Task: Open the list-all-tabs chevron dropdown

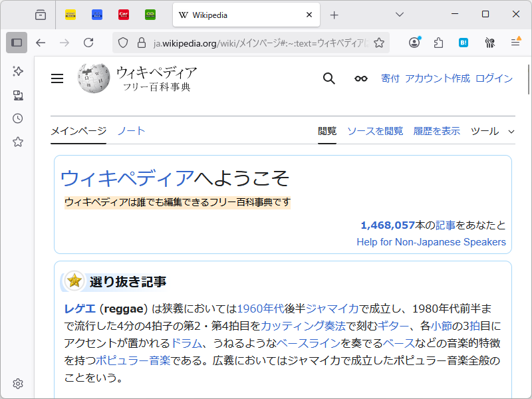Action: coord(399,15)
